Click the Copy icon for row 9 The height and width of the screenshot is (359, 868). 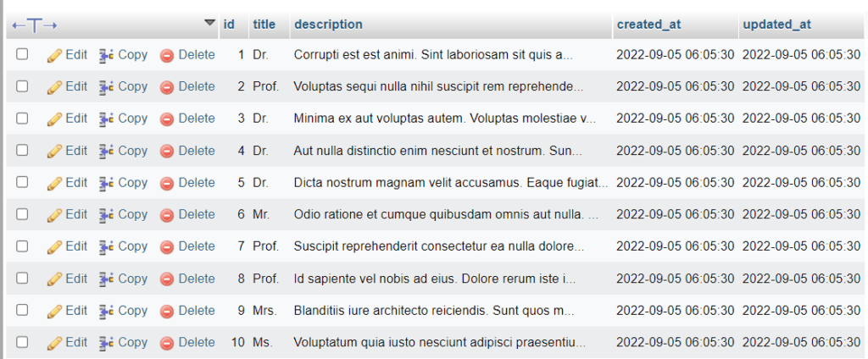[106, 311]
